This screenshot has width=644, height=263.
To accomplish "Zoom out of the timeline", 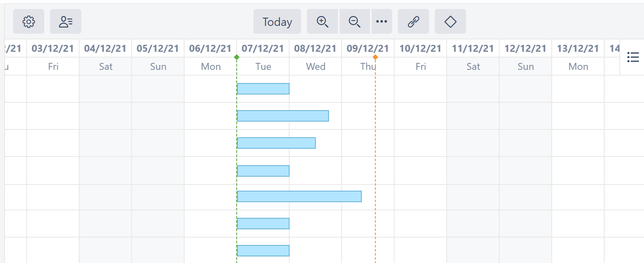I will coord(354,21).
